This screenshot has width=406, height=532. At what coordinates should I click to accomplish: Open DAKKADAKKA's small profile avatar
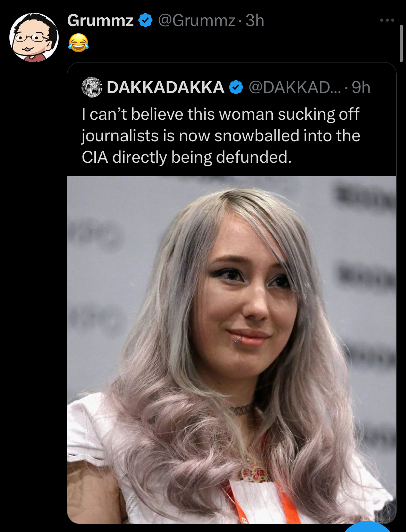tap(92, 87)
